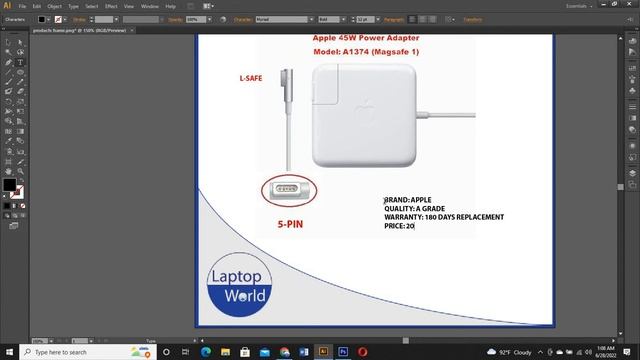Select the Hand tool
This screenshot has height=360, width=640.
[8, 171]
